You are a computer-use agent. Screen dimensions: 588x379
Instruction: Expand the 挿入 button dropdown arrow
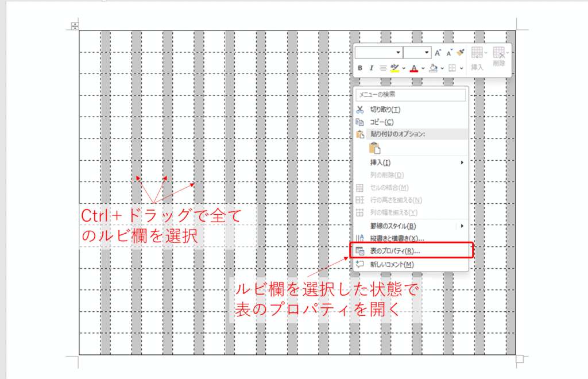coord(486,53)
